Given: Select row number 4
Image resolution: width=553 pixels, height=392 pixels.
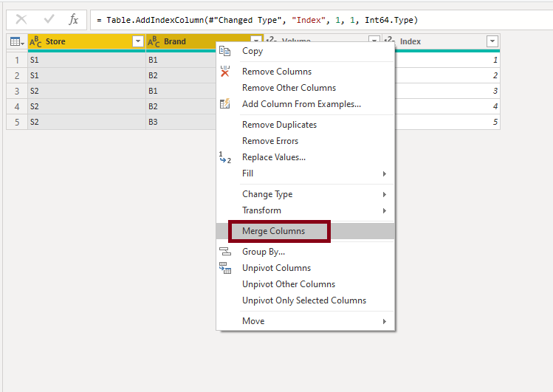Looking at the screenshot, I should [17, 106].
